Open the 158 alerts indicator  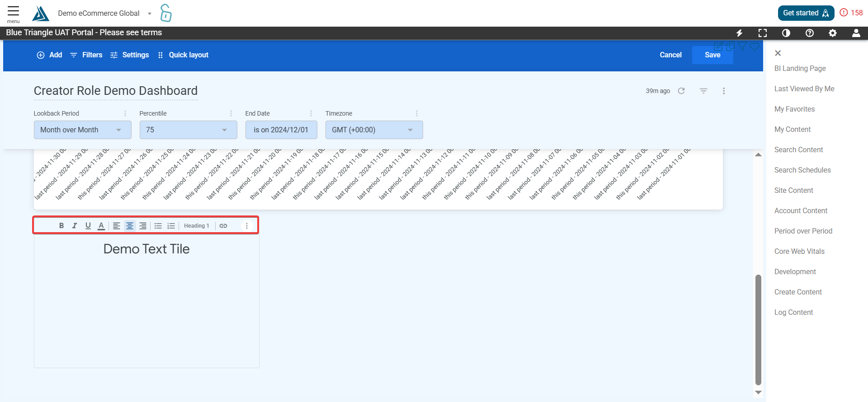[x=851, y=13]
